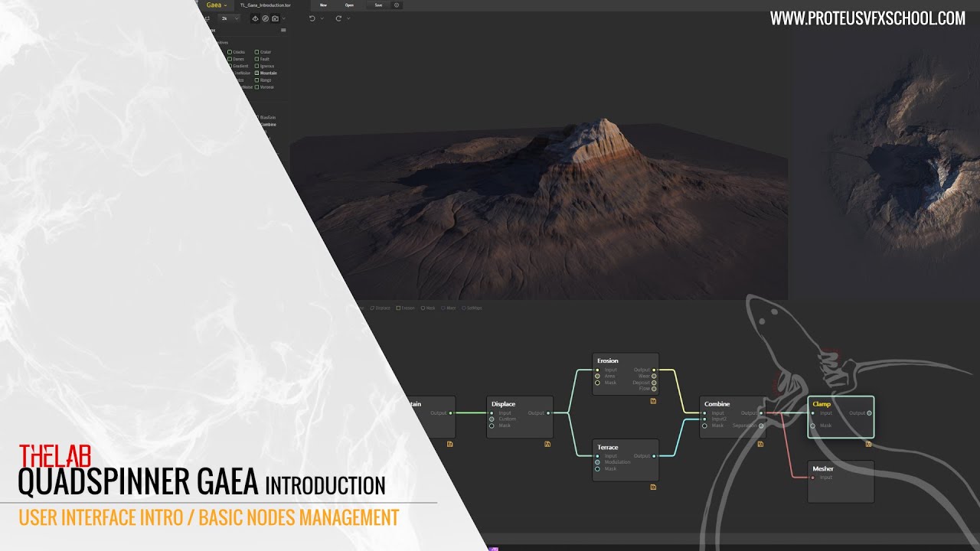Switch to TL_Gaea_Introduction.tor file tab

click(x=266, y=5)
